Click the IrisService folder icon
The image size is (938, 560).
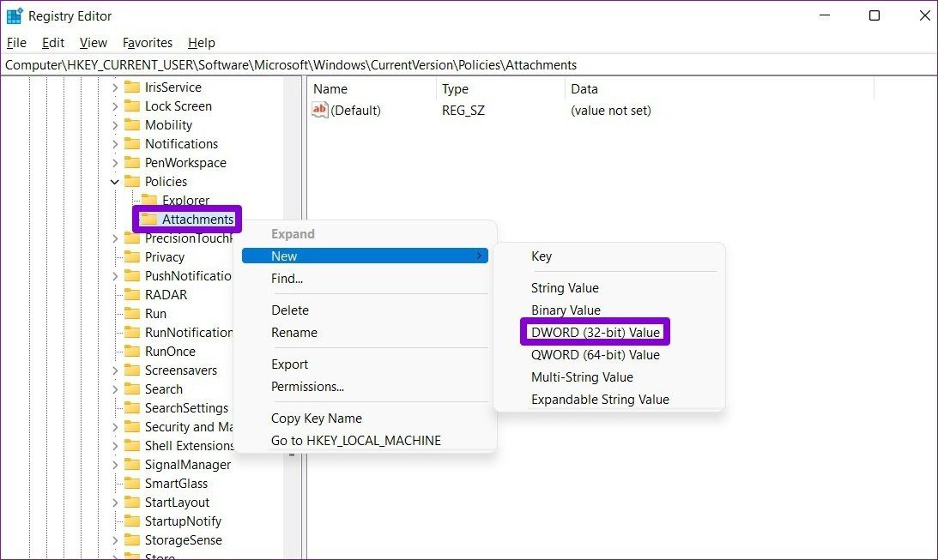(x=131, y=87)
